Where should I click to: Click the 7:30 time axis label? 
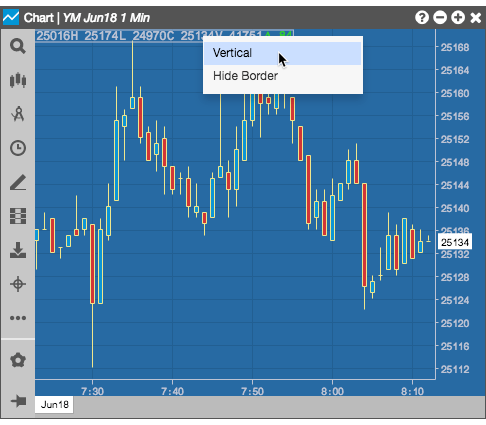tap(92, 391)
